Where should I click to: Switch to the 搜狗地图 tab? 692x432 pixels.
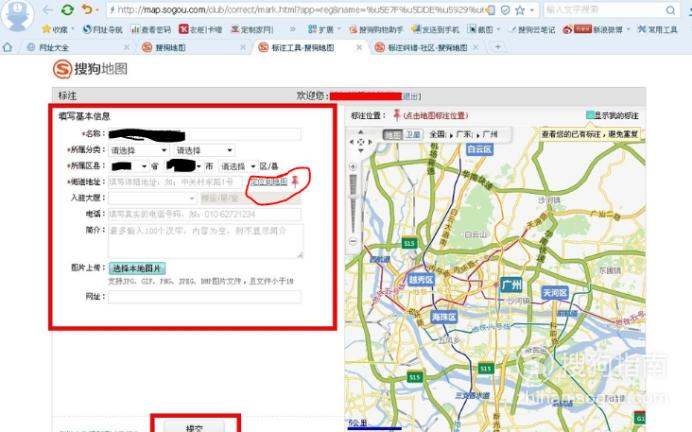point(170,47)
